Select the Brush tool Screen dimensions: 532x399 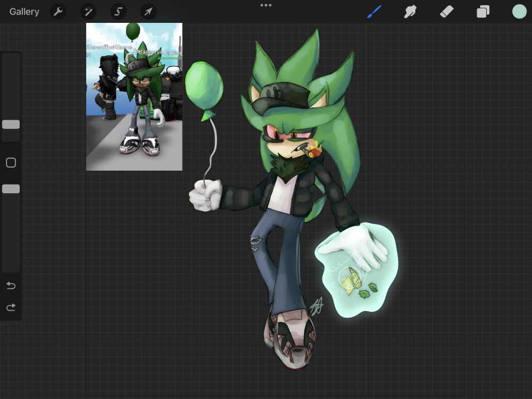coord(374,12)
